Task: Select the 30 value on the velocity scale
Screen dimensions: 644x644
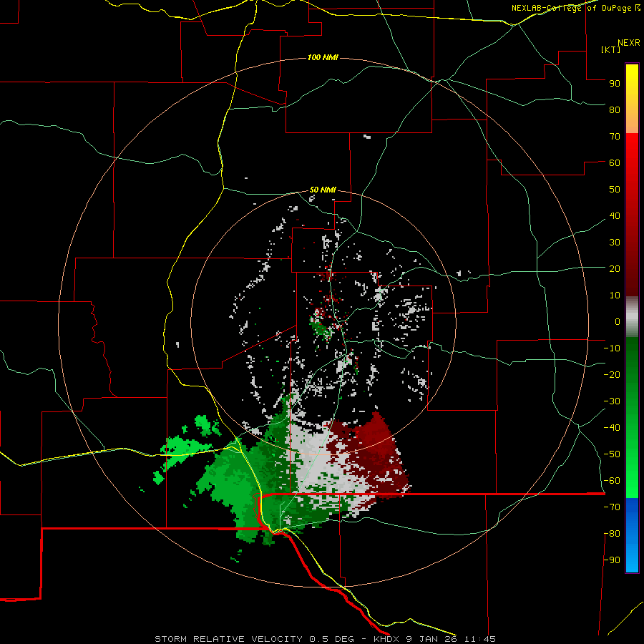Action: pyautogui.click(x=615, y=243)
